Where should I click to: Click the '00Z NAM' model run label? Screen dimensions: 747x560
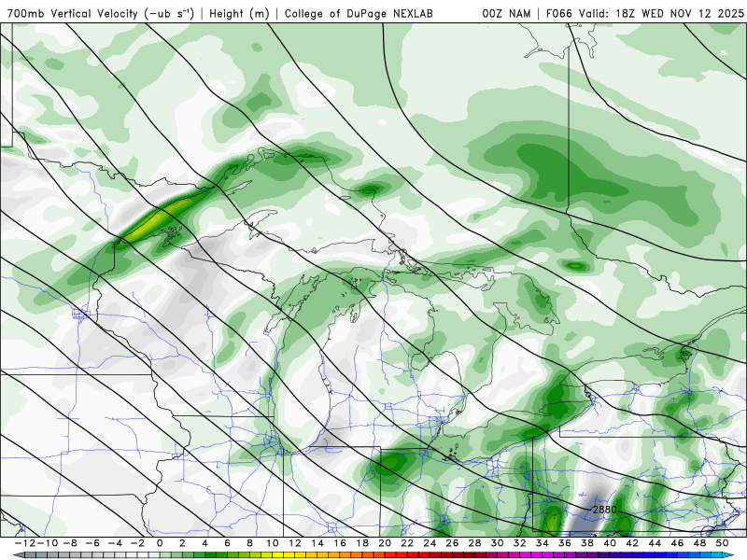[x=506, y=14]
